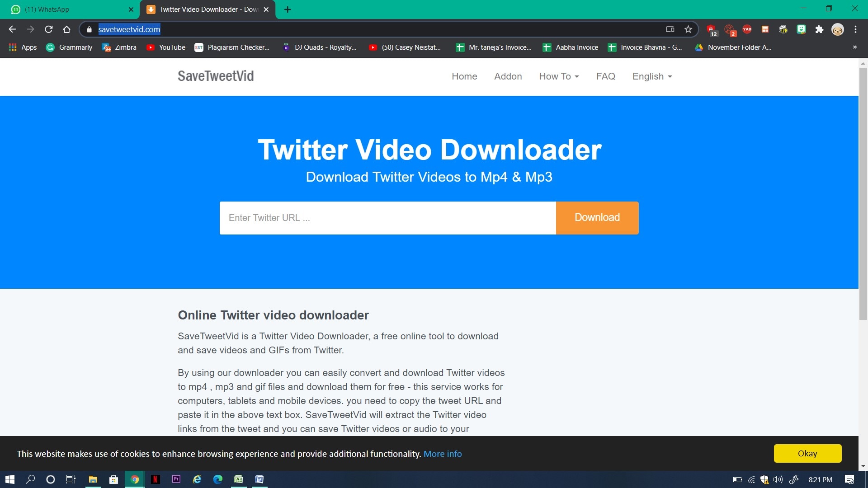
Task: Reload the current page
Action: tap(48, 29)
